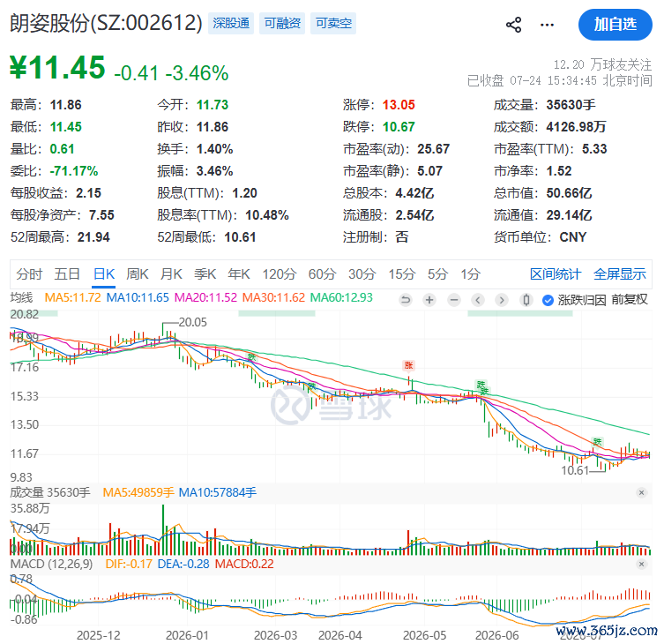Click the 加自选 button
The width and height of the screenshot is (664, 644).
click(x=616, y=25)
